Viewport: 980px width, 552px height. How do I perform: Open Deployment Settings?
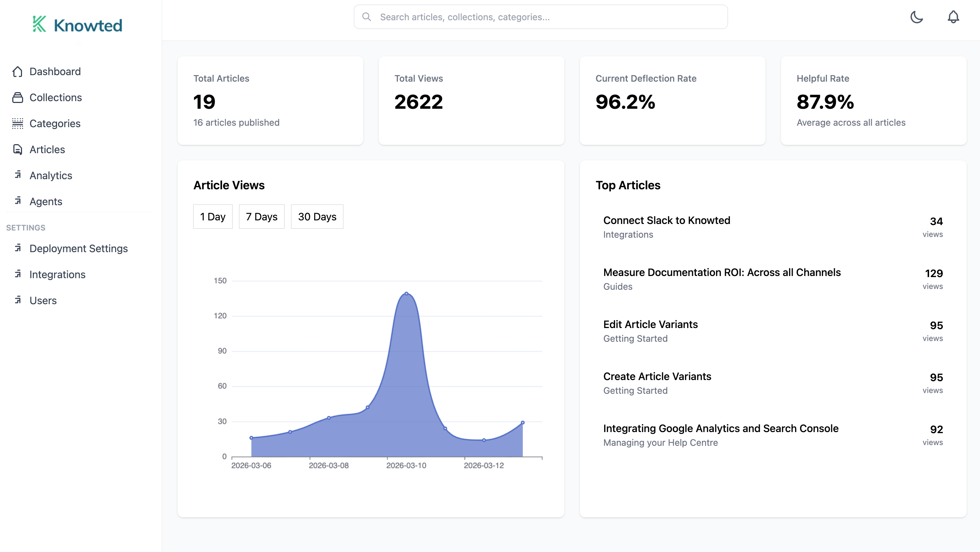coord(79,249)
